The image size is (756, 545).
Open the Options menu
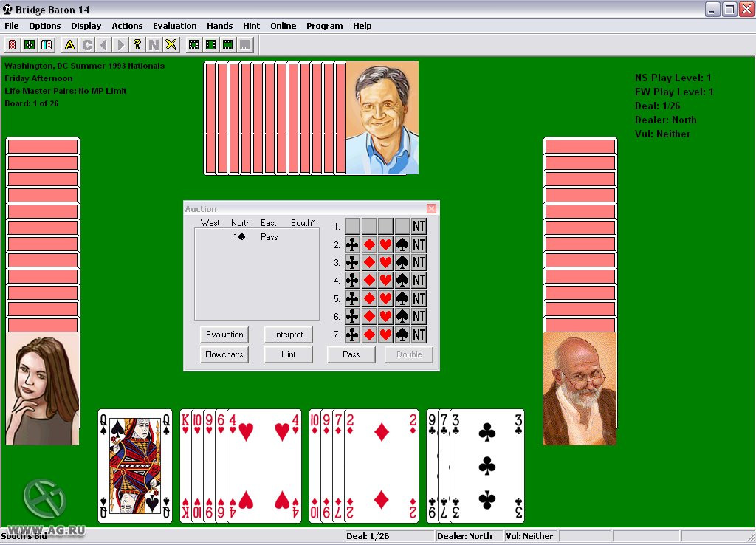[45, 26]
